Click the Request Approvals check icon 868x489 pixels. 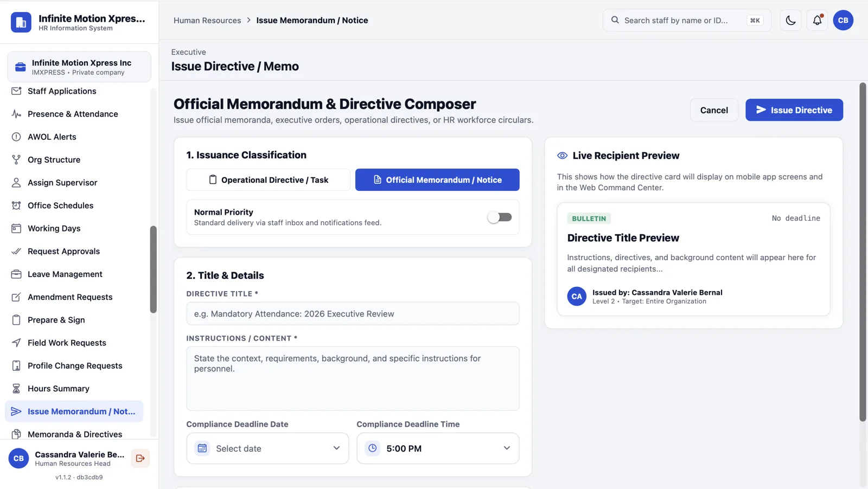tap(16, 251)
